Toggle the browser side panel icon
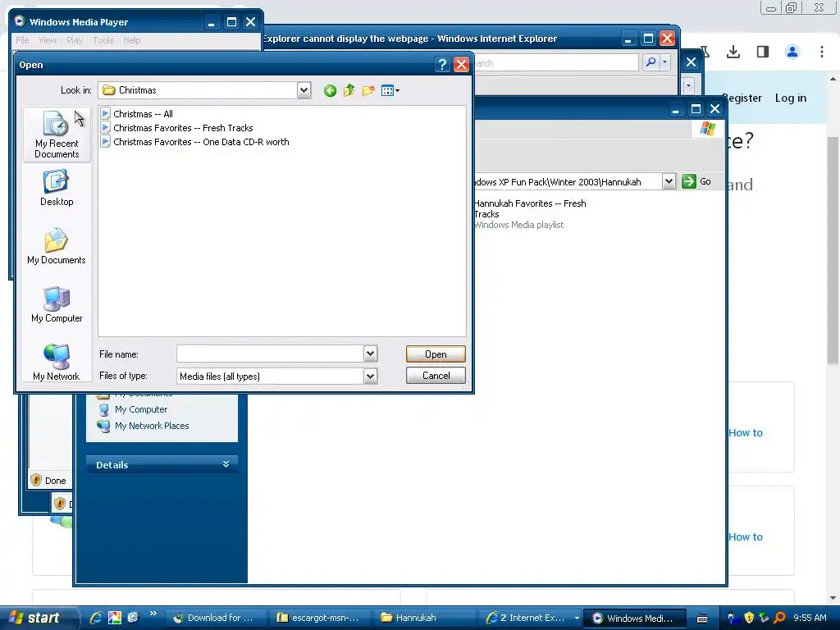Viewport: 840px width, 630px height. pos(763,52)
